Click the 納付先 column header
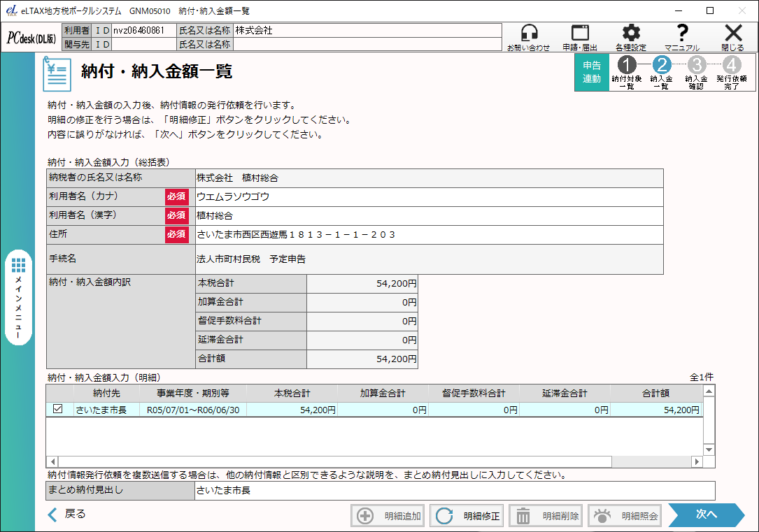This screenshot has height=532, width=759. click(x=106, y=393)
